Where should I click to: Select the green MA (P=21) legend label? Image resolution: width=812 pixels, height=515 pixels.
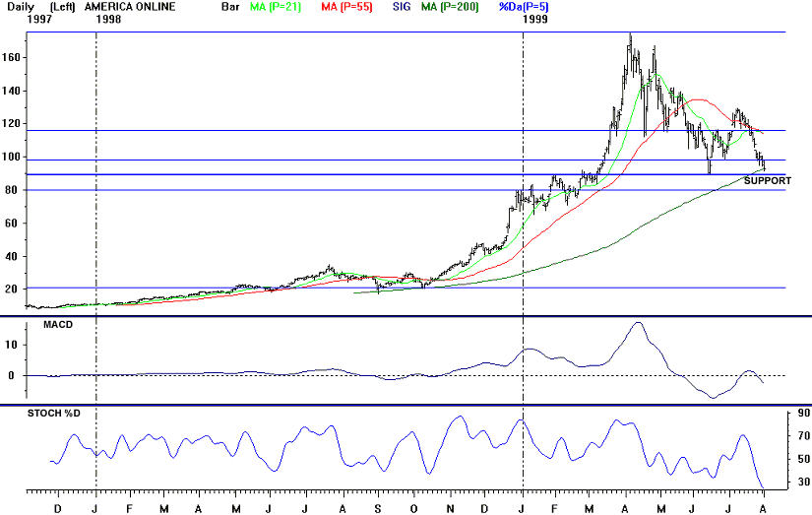coord(276,7)
